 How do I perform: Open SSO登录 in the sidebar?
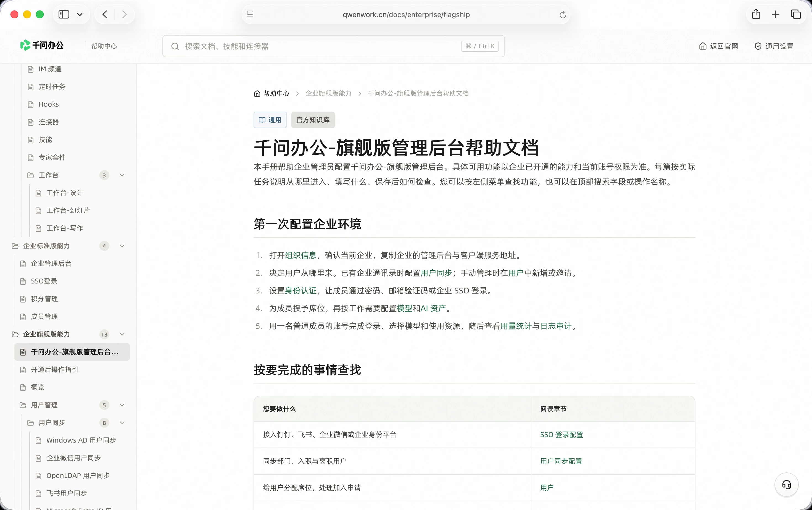pyautogui.click(x=44, y=281)
